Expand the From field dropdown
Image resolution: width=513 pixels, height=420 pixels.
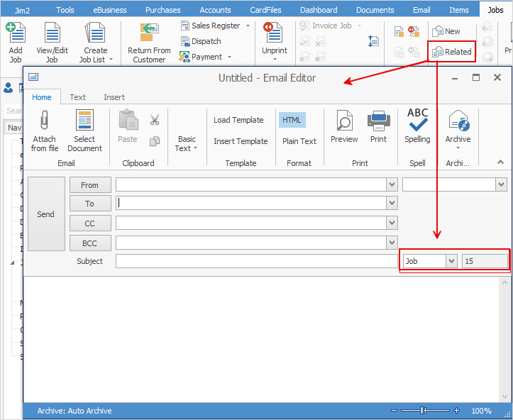(392, 184)
